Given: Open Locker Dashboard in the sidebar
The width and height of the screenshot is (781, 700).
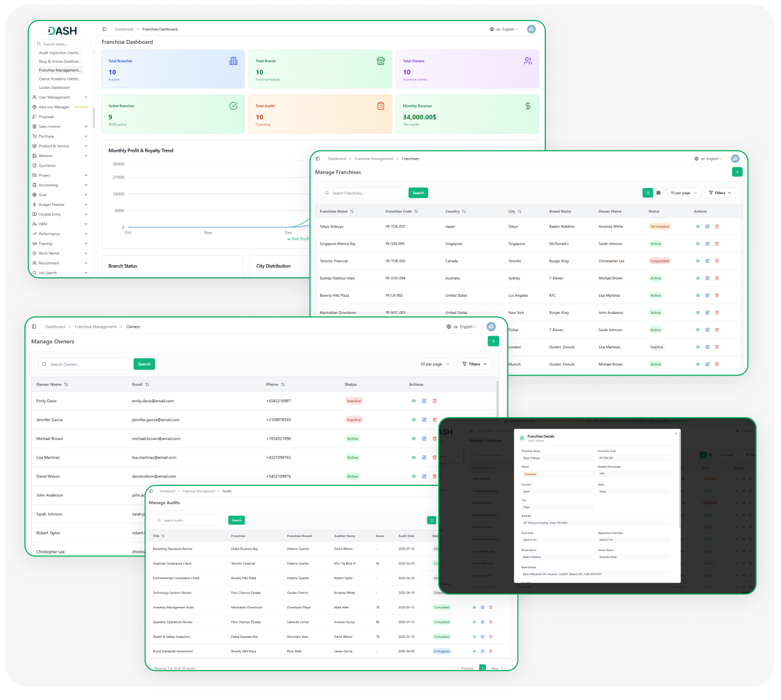Looking at the screenshot, I should click(x=54, y=87).
